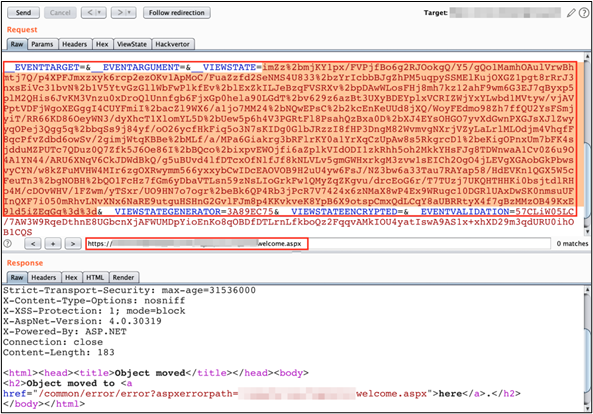Click the disabled Cancel button
The height and width of the screenshot is (414, 593).
tap(60, 13)
